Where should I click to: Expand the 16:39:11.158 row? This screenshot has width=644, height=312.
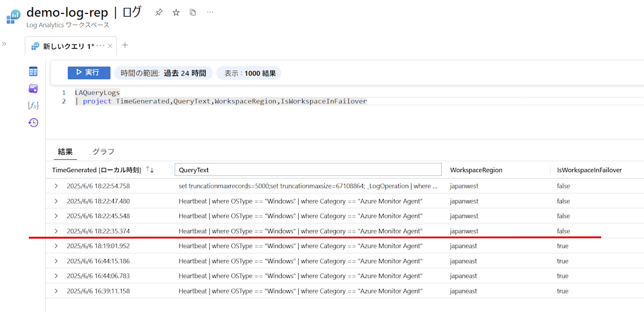56,291
